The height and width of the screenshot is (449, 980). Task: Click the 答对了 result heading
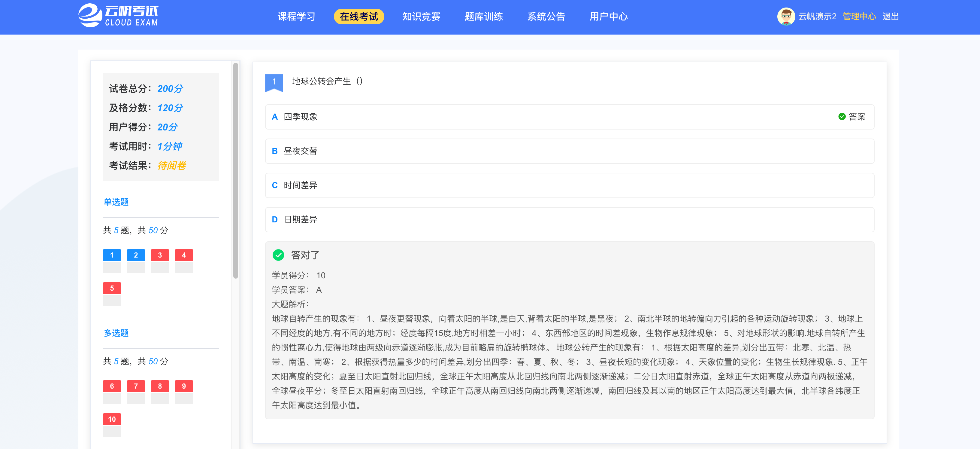(x=305, y=255)
